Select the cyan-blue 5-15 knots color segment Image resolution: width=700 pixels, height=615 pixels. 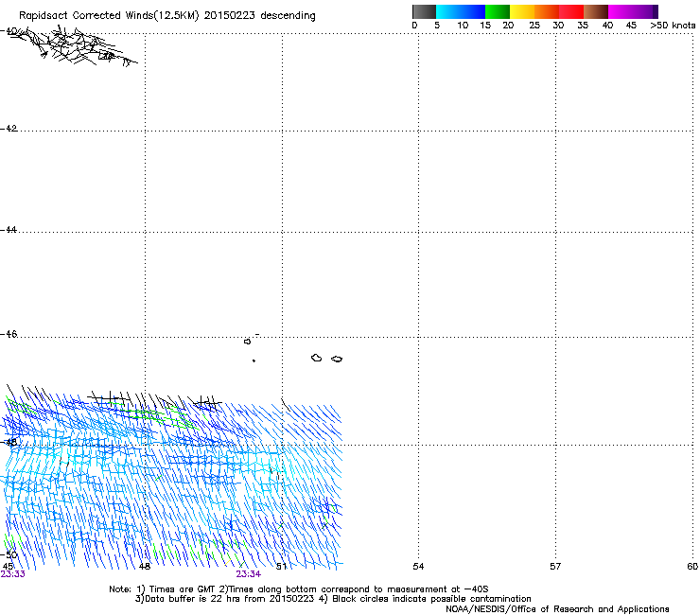[x=461, y=11]
